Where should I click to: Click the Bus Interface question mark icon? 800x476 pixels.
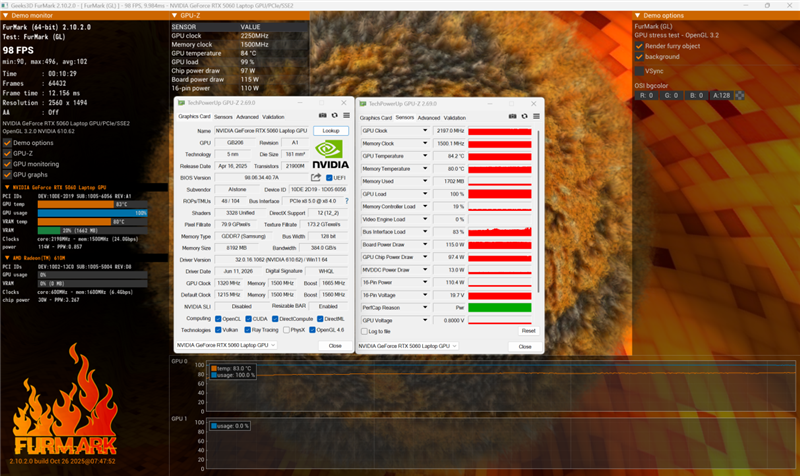point(347,201)
